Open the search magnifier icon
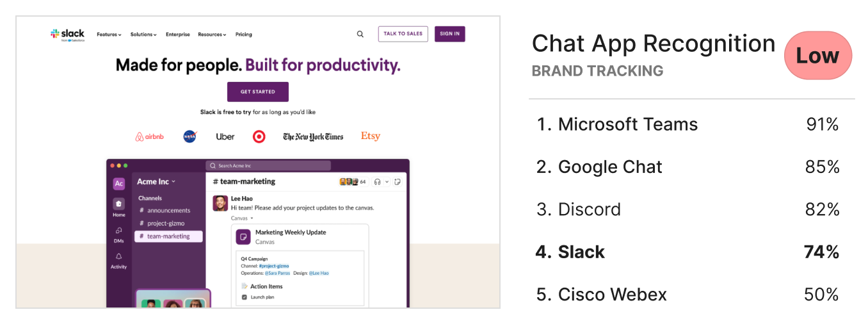This screenshot has height=328, width=868. (x=360, y=34)
